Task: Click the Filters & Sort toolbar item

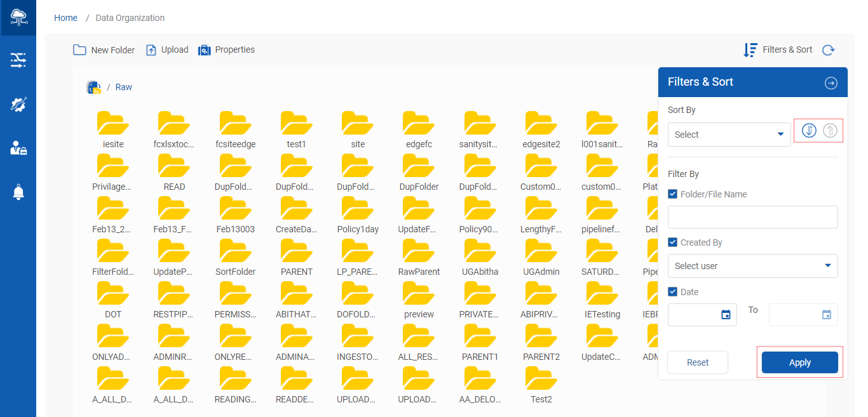Action: pyautogui.click(x=778, y=50)
